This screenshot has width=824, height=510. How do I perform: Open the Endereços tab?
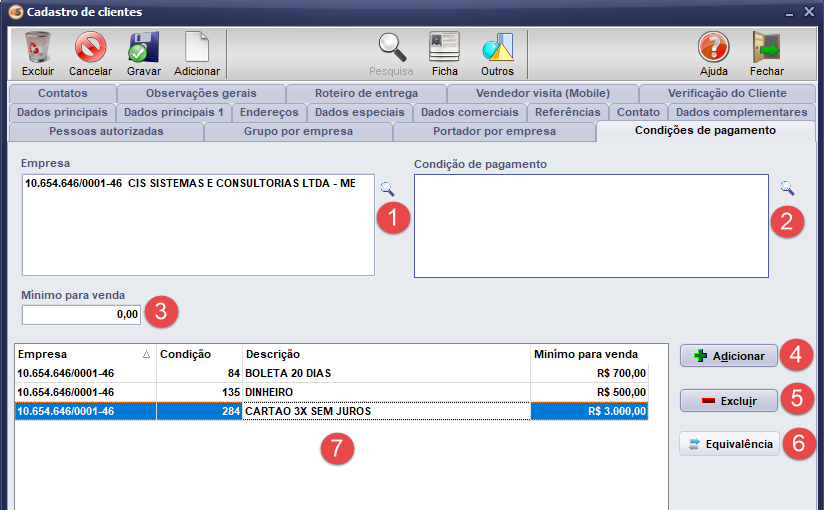269,112
